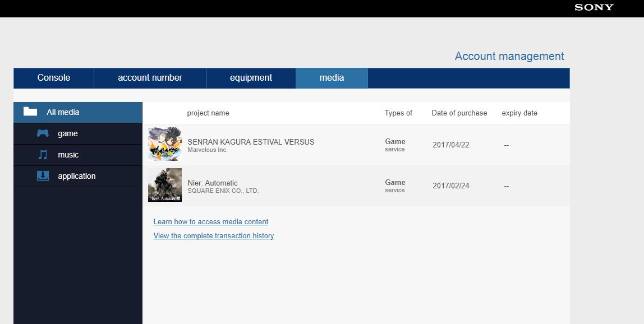The image size is (644, 324).
Task: Click the download icon beside application
Action: pos(43,176)
